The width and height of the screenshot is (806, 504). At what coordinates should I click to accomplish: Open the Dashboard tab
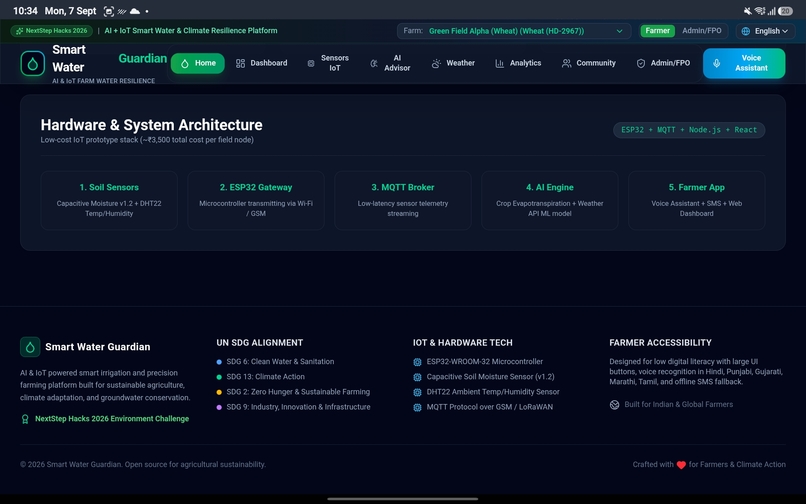(x=262, y=63)
